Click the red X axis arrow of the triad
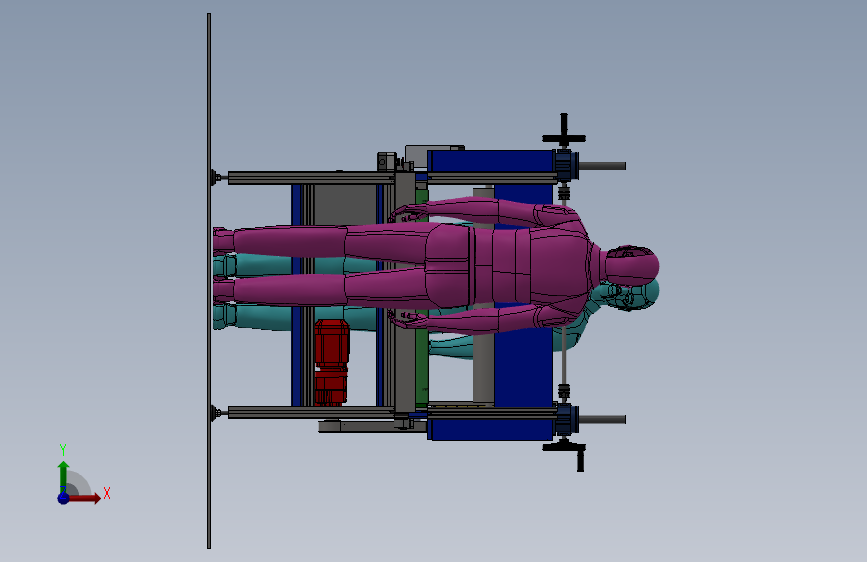The image size is (867, 562). (x=85, y=498)
